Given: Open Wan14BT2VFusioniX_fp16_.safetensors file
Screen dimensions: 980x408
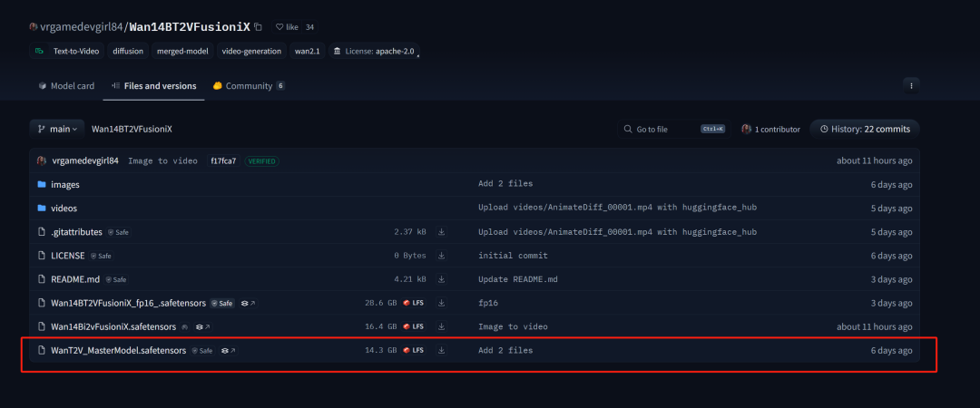Looking at the screenshot, I should [128, 303].
